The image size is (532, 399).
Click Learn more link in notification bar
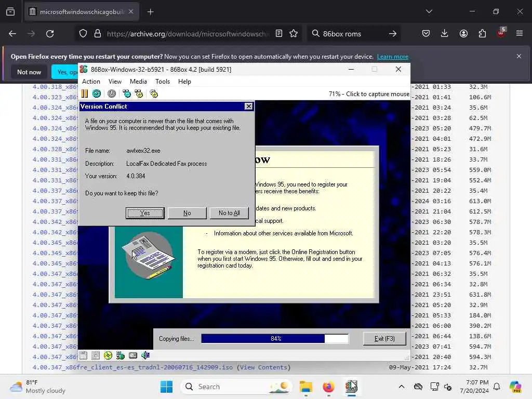[393, 57]
